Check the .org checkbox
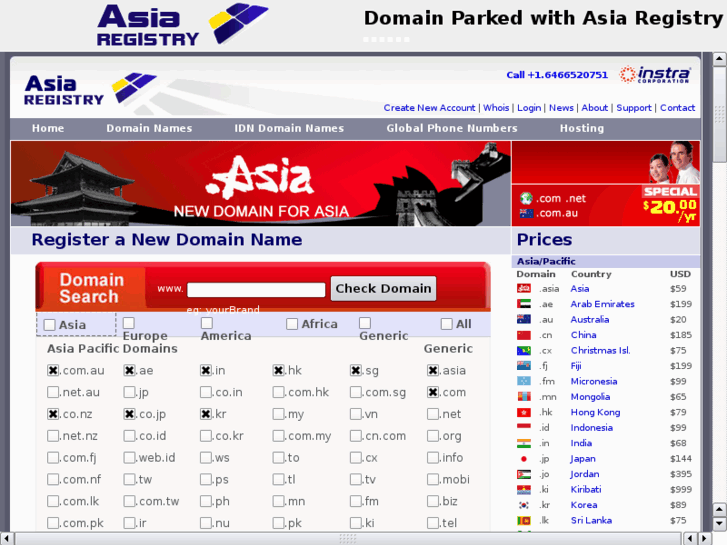 pyautogui.click(x=433, y=436)
